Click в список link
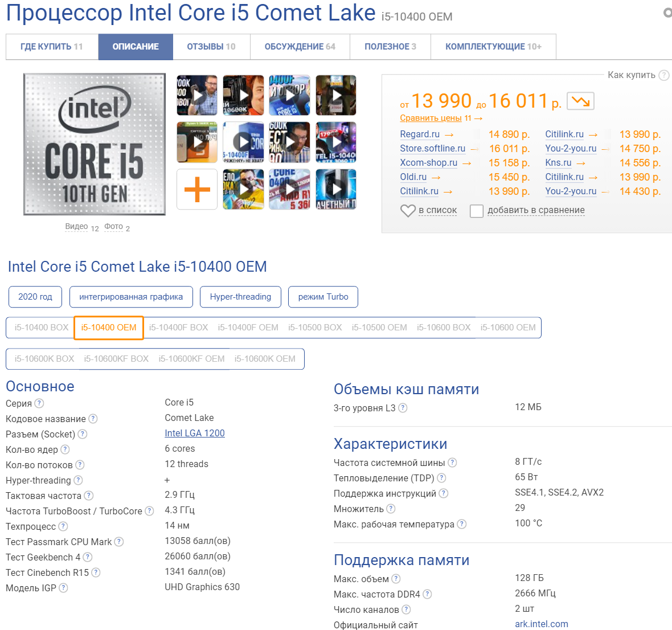This screenshot has width=672, height=630. tap(437, 210)
